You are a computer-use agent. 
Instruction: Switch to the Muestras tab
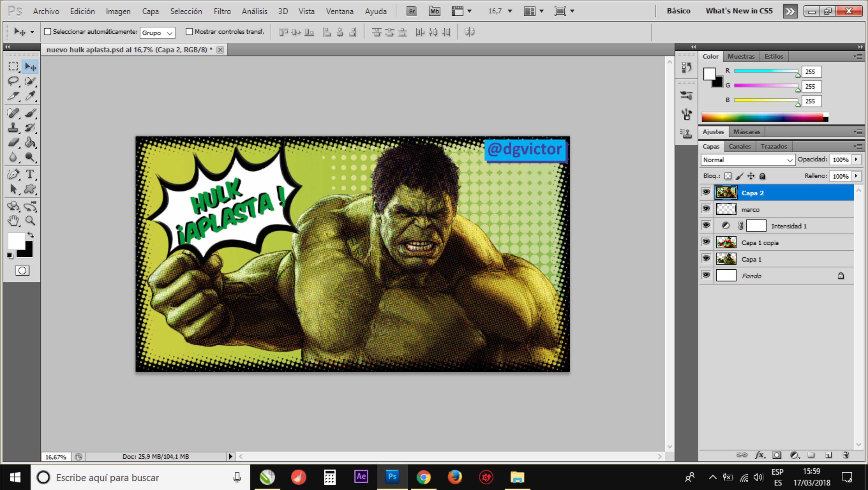pyautogui.click(x=741, y=57)
